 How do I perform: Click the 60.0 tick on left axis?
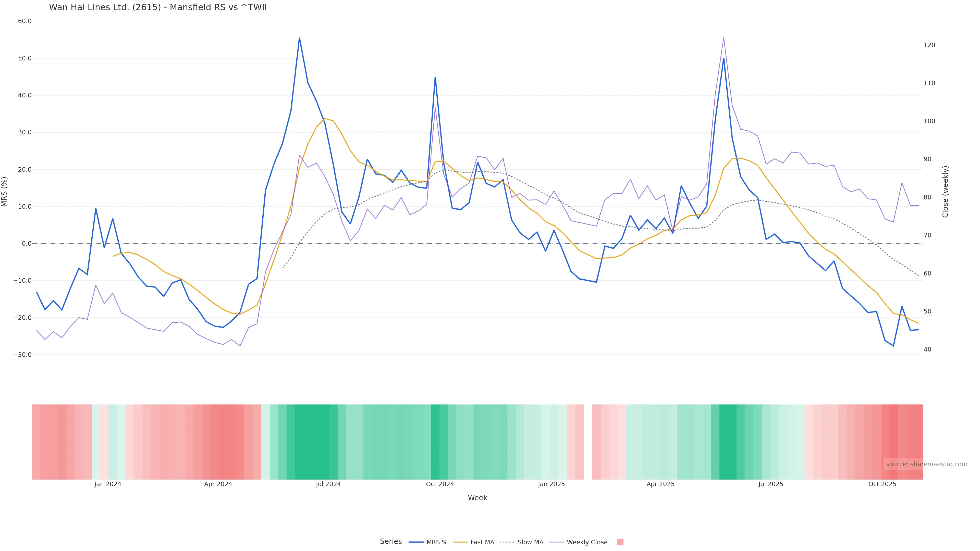point(25,21)
